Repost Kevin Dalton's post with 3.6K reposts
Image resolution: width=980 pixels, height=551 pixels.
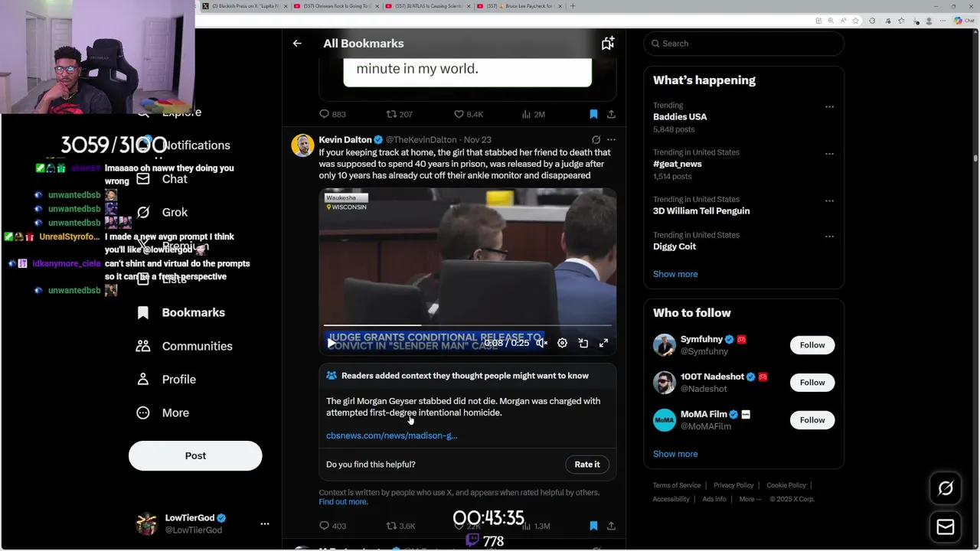coord(400,526)
